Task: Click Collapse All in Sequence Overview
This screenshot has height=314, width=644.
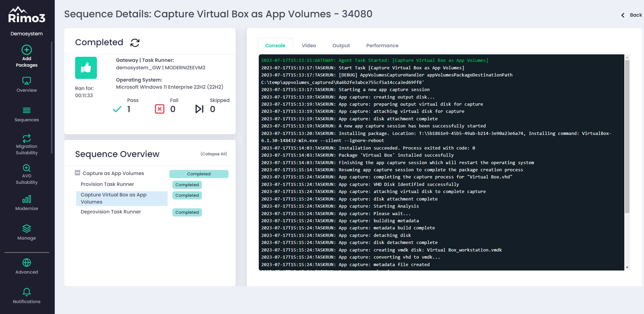Action: pos(214,154)
